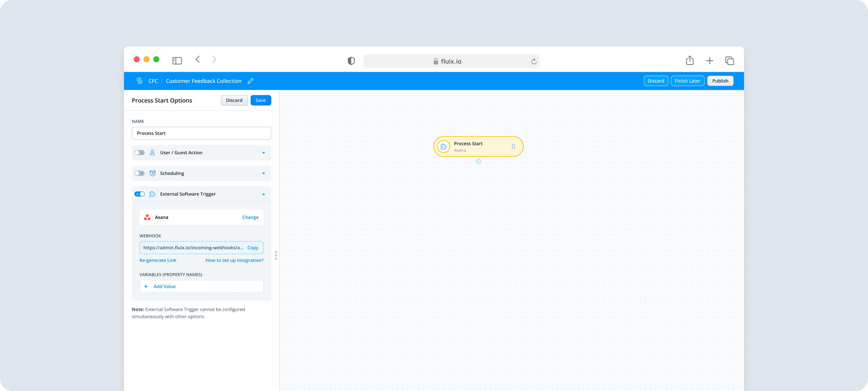Copy the webhook URL
Viewport: 868px width, 391px height.
coord(252,248)
